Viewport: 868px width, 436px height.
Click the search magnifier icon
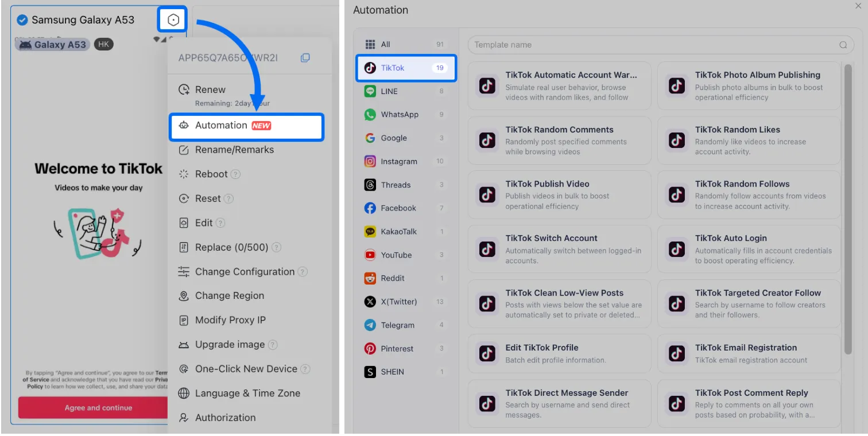(843, 45)
